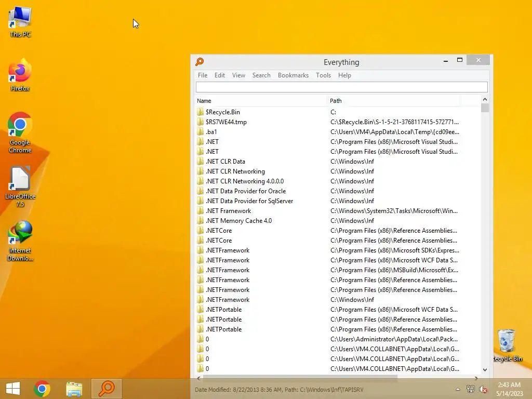
Task: Select Internet Download Manager desktop icon
Action: [x=20, y=241]
